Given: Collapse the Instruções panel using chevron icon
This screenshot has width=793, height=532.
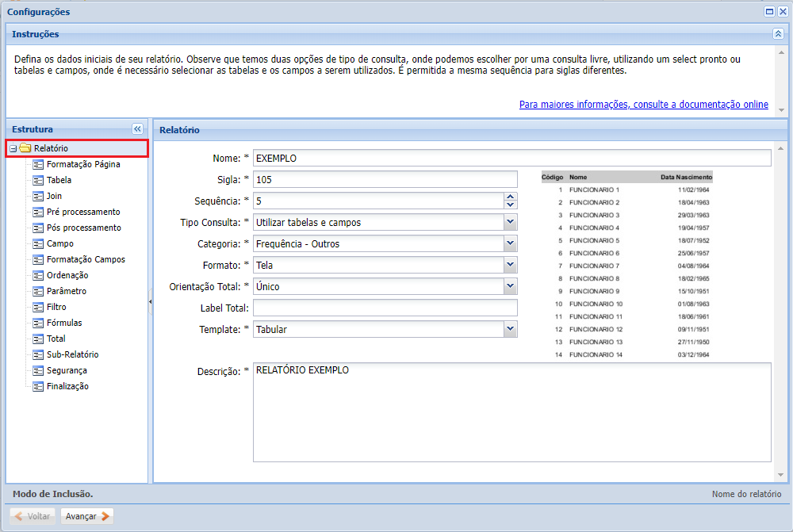Looking at the screenshot, I should pyautogui.click(x=778, y=34).
